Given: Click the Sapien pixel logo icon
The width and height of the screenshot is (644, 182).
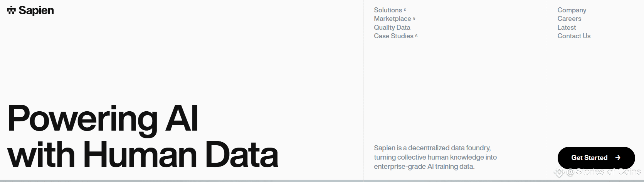Looking at the screenshot, I should [11, 10].
